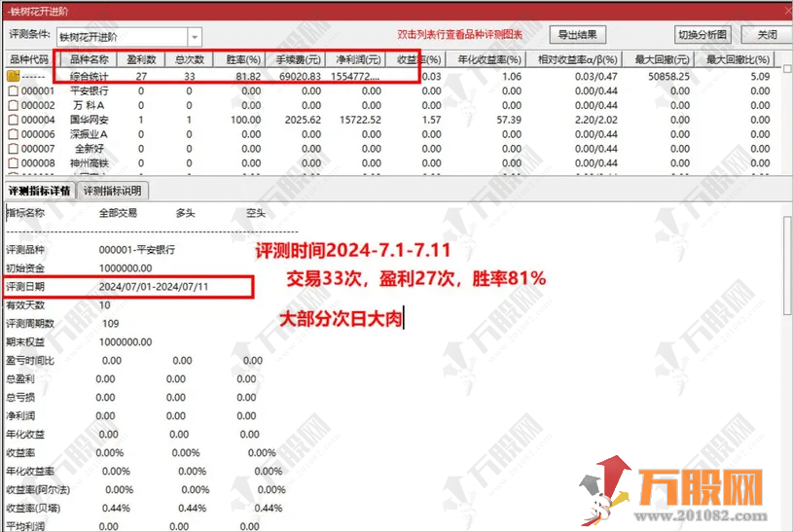Click the document icon for 000007
The image size is (793, 532).
14,149
